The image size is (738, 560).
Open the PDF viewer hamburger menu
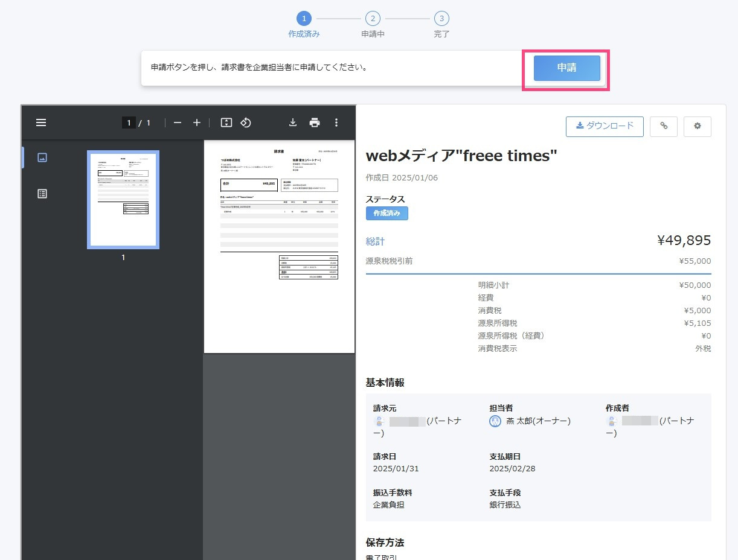tap(41, 122)
